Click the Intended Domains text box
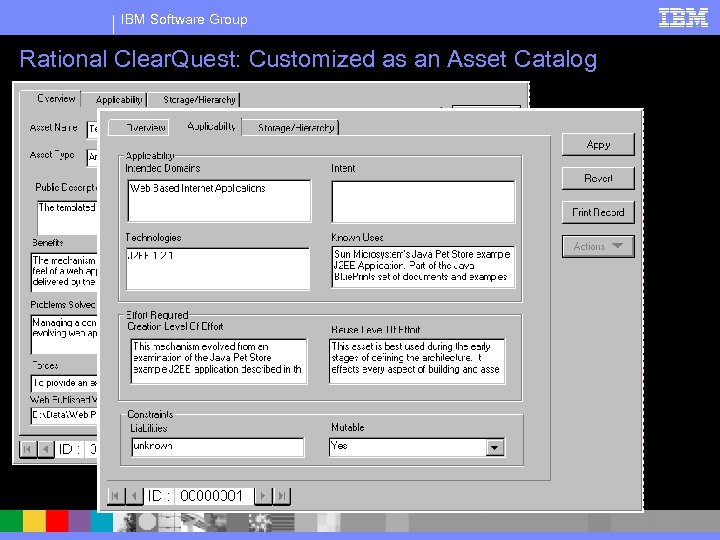The image size is (720, 540). click(219, 201)
